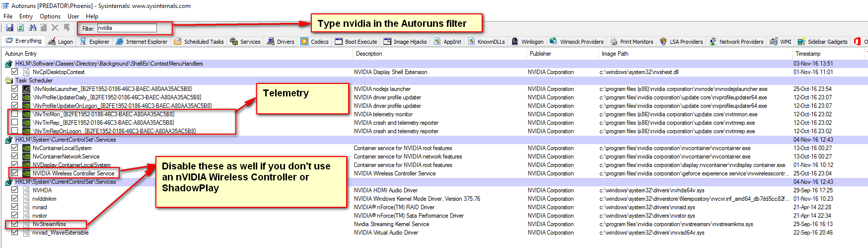This screenshot has width=868, height=248.
Task: Click the NvCplDesktopContext file icon
Action: (x=26, y=72)
